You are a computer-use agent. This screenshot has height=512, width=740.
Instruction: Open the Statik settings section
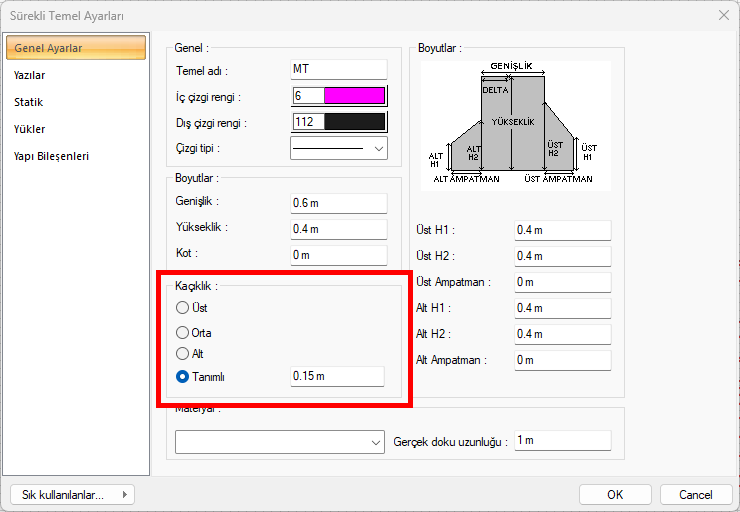click(29, 102)
